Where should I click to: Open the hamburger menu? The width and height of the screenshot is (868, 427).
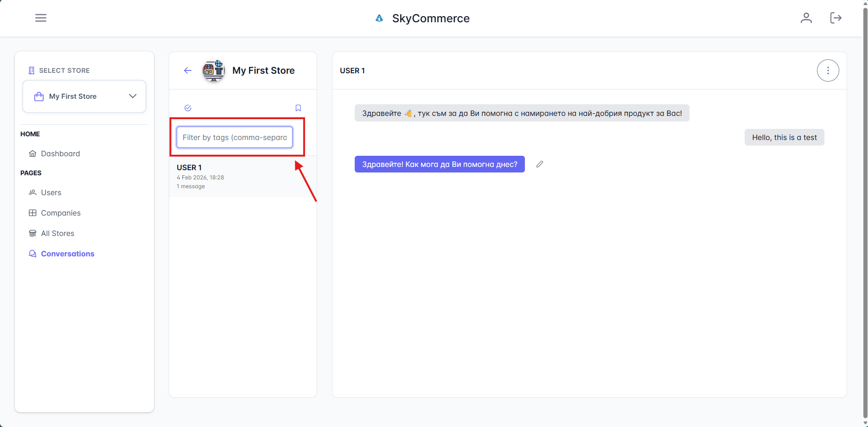(x=41, y=18)
